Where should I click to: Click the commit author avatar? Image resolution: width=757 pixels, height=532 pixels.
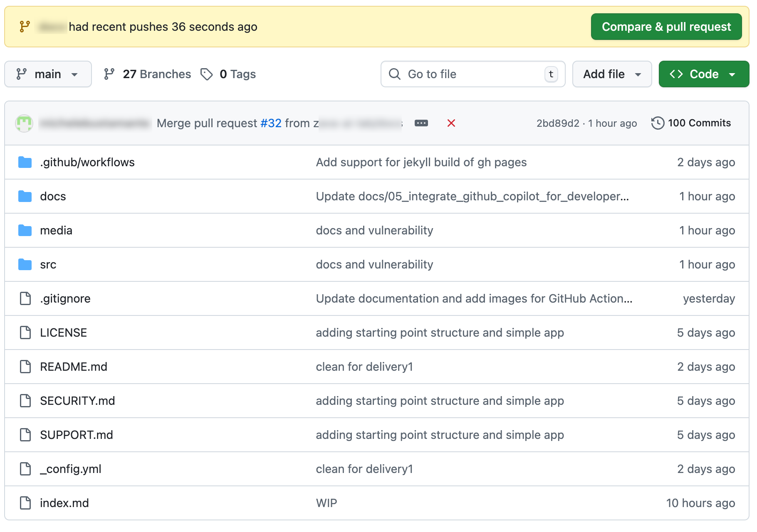pos(24,123)
